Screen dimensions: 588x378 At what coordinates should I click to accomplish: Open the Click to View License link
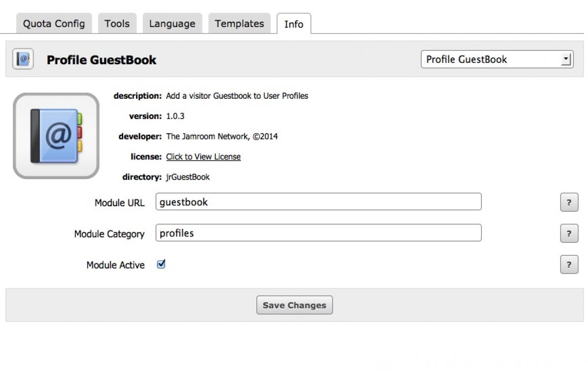203,157
